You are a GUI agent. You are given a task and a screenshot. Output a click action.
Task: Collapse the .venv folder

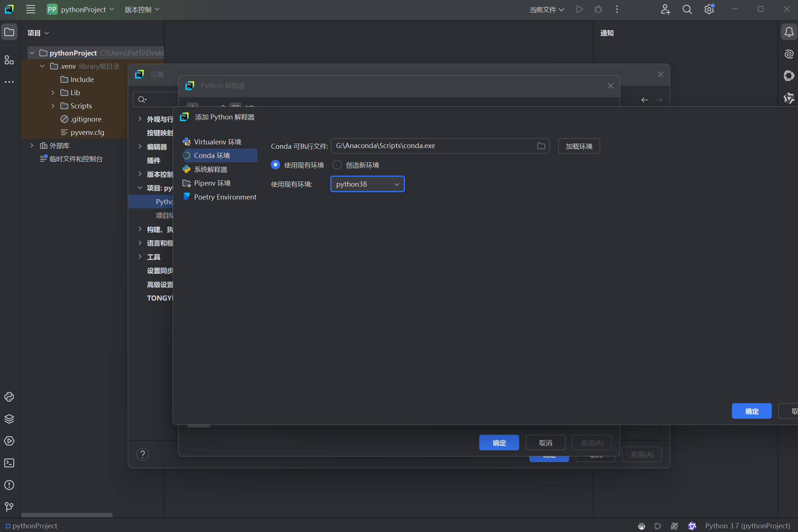[x=43, y=66]
